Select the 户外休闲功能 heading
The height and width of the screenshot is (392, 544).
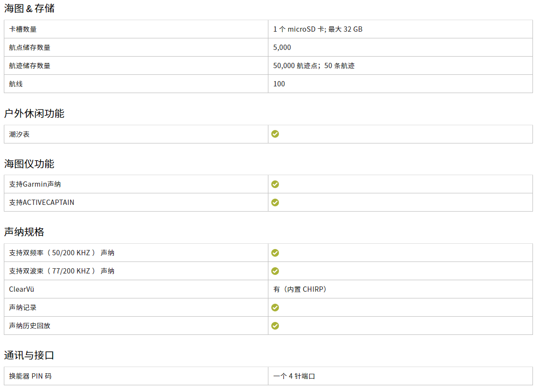(x=34, y=114)
